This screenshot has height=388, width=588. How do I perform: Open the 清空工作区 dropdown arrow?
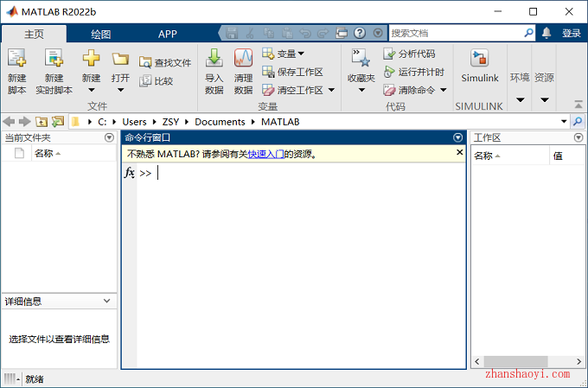tap(331, 90)
